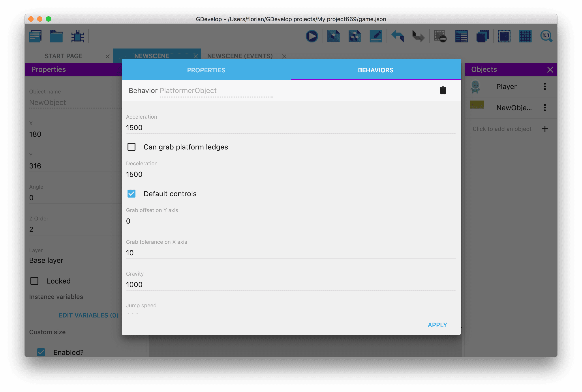Open Player object three-dot menu

pyautogui.click(x=545, y=86)
